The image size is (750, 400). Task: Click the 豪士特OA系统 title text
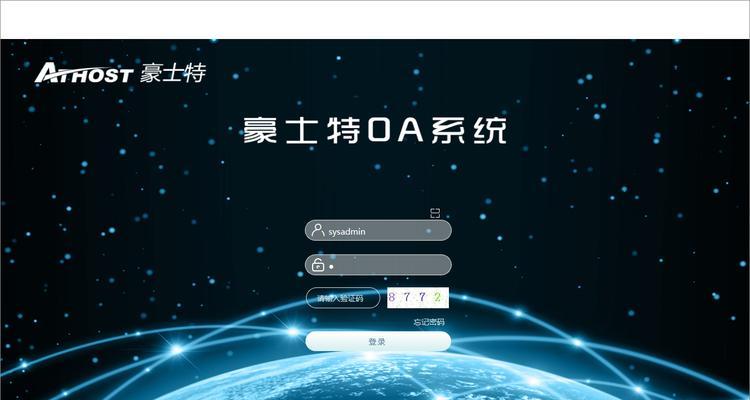click(375, 130)
